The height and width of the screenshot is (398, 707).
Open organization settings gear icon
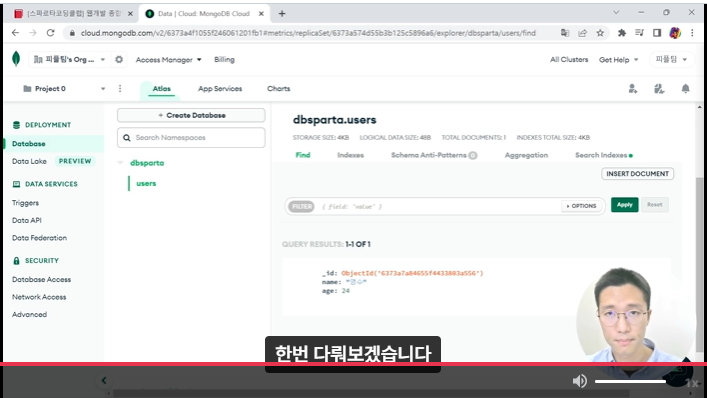119,59
